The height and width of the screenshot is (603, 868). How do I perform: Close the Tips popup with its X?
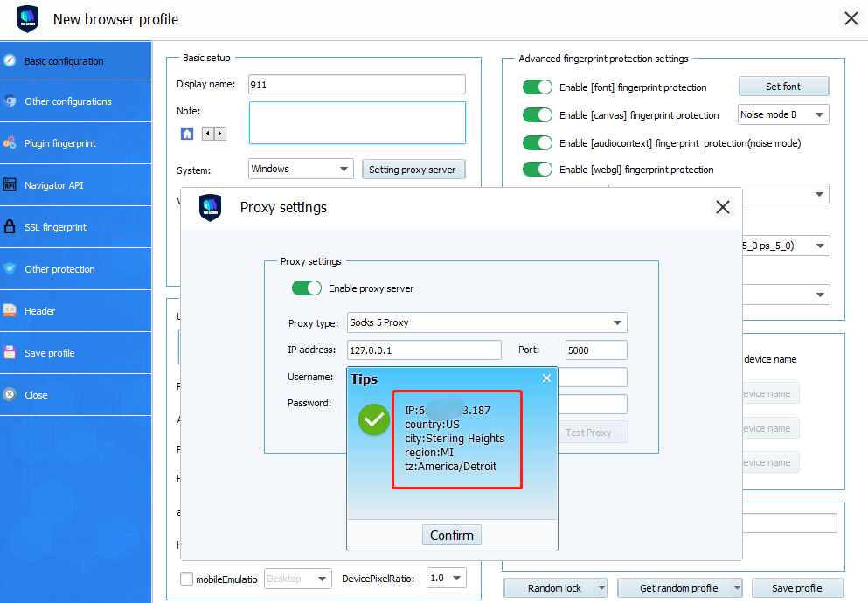tap(546, 378)
